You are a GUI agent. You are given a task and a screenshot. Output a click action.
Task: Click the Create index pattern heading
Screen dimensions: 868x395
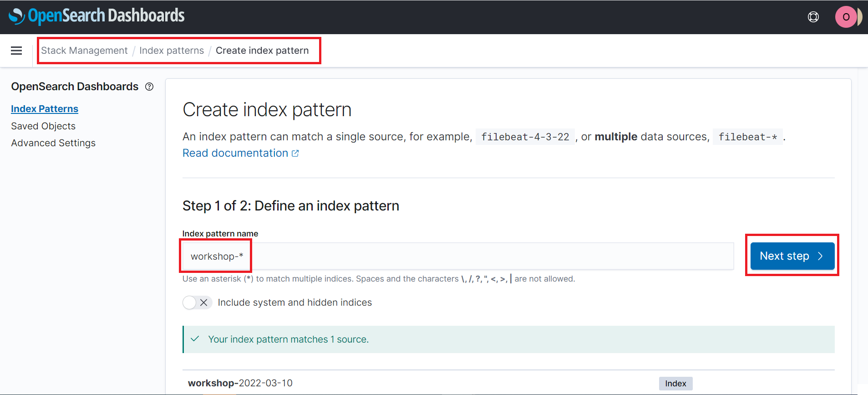click(267, 110)
